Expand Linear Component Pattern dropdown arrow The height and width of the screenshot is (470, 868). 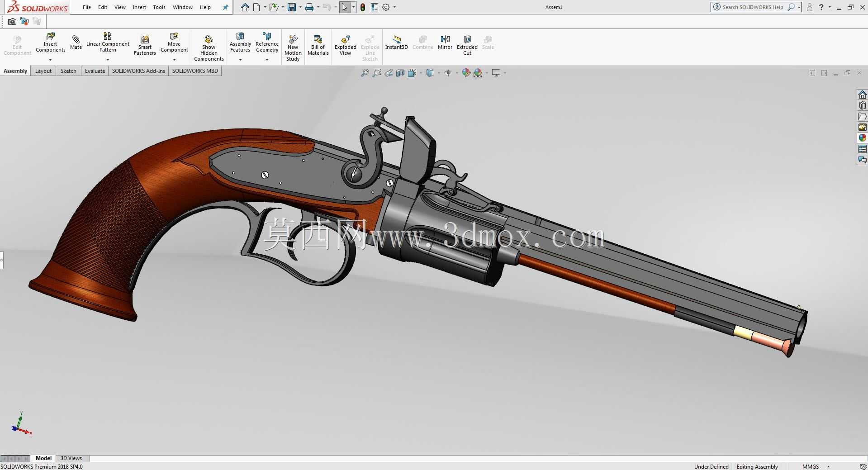pos(108,60)
